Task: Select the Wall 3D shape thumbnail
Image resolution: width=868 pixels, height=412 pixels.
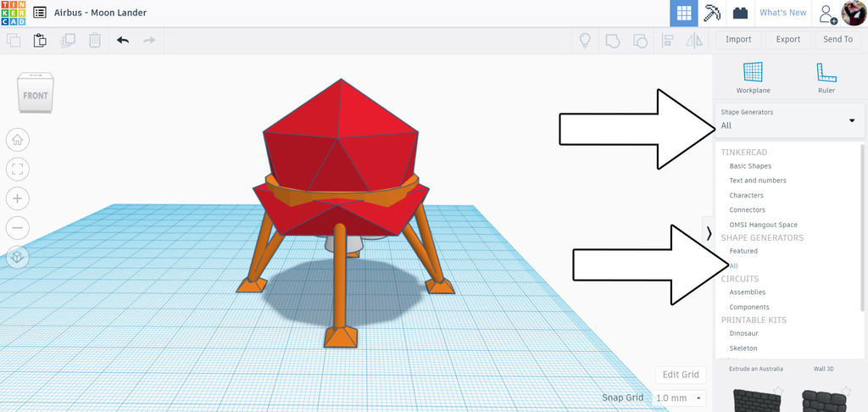Action: point(825,400)
